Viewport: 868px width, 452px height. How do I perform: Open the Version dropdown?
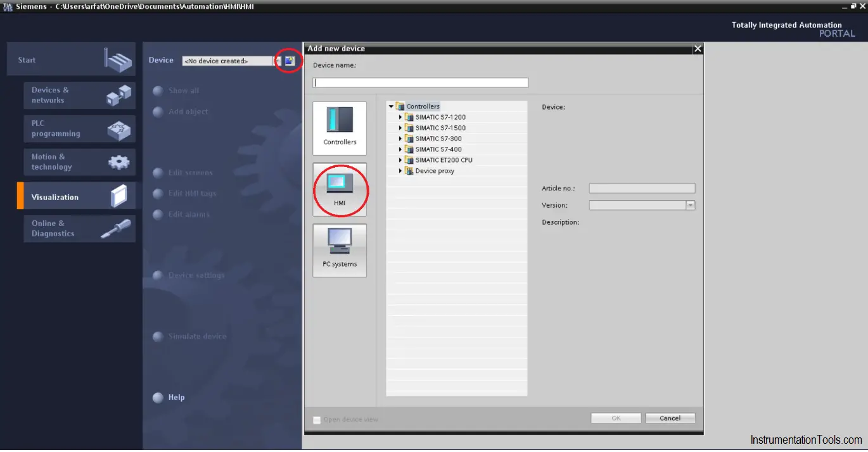tap(691, 205)
